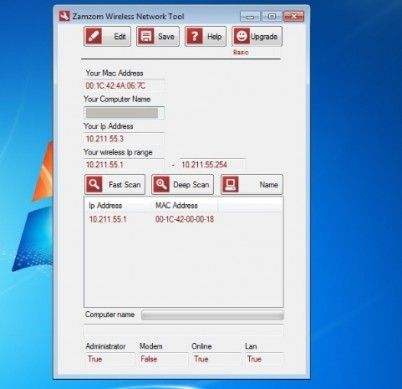Click the Fast Scan magnifier icon
The width and height of the screenshot is (402, 389).
(x=94, y=184)
